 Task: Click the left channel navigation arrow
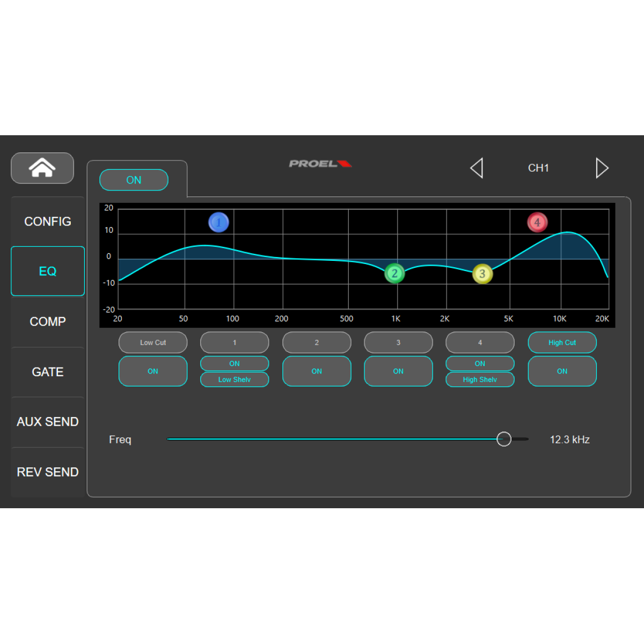477,168
